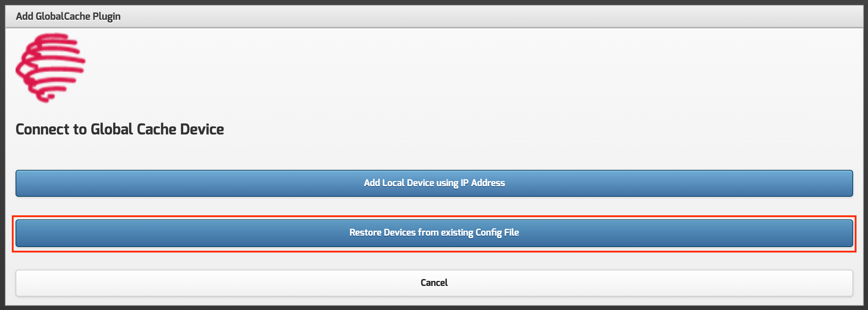Restore devices from an existing config file
Screen dimensions: 868x310
[x=434, y=233]
